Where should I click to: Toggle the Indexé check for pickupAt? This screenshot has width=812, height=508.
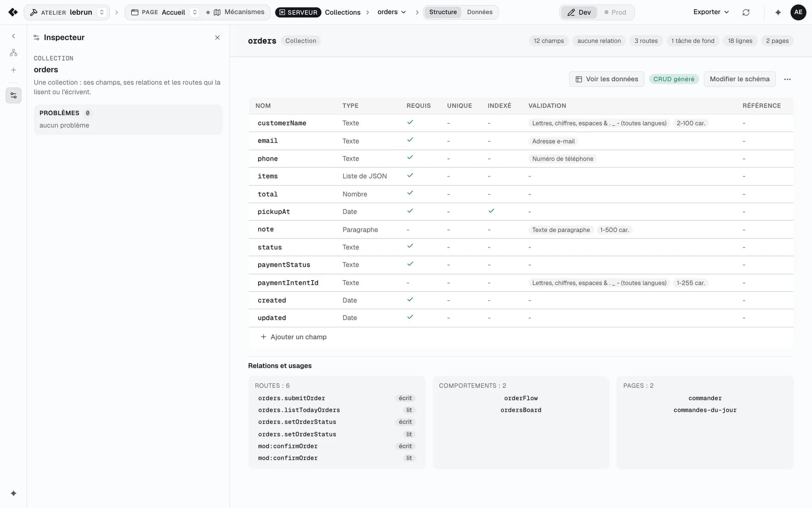pos(491,211)
